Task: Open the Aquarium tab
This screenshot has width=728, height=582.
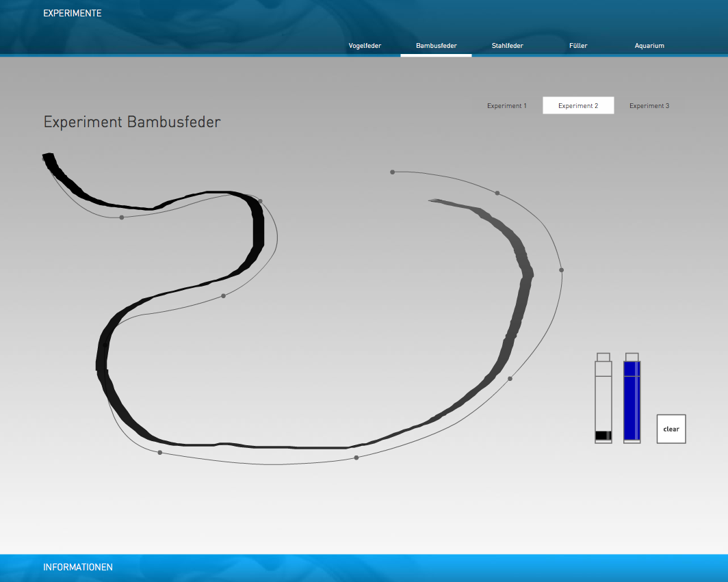Action: 649,46
